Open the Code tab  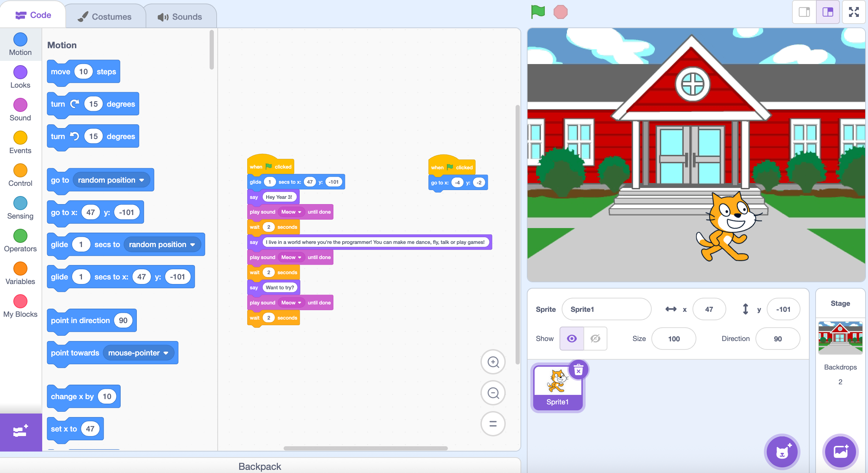coord(33,15)
